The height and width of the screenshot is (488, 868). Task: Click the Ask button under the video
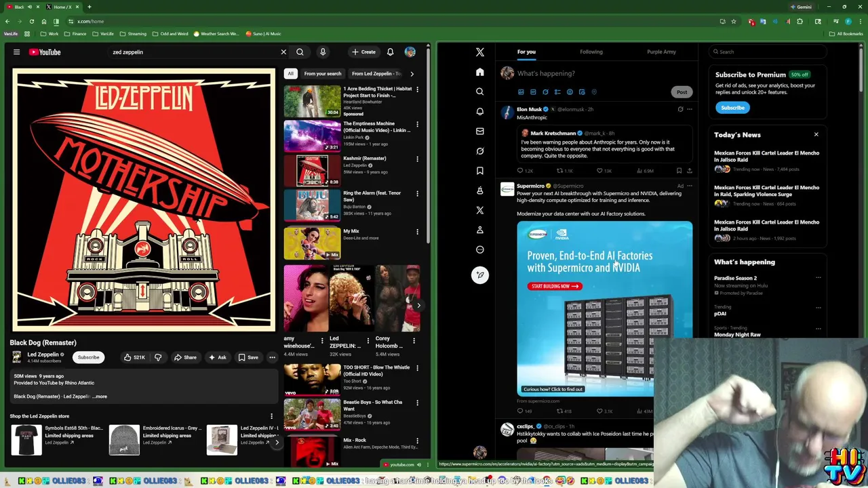pos(218,357)
